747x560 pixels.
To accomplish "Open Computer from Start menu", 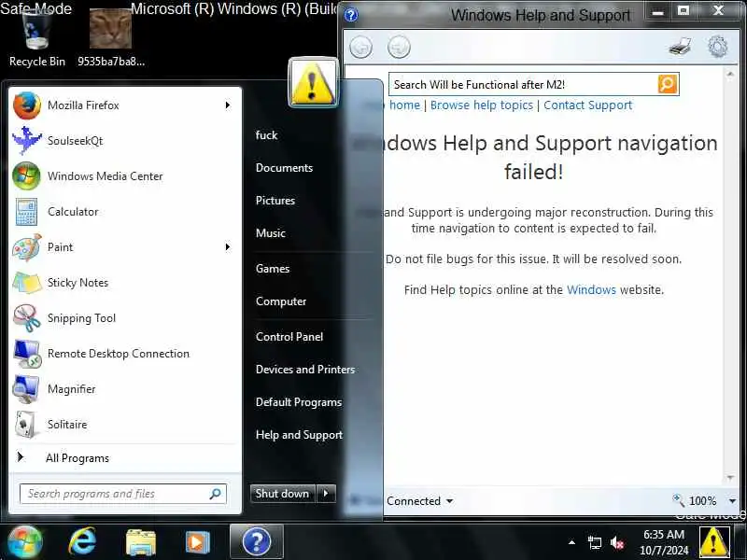I will tap(281, 301).
